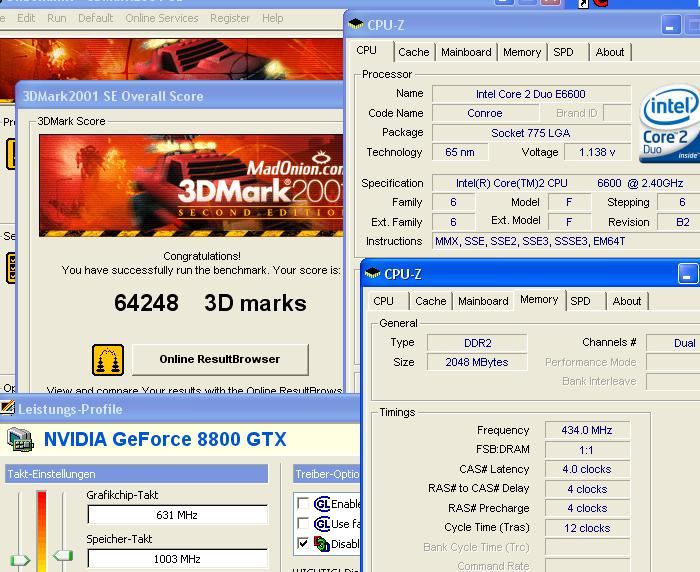The width and height of the screenshot is (700, 572).
Task: Open About tab in the lower CPU-Z window
Action: click(x=627, y=301)
